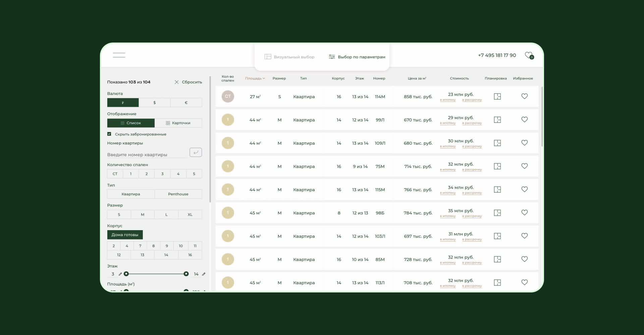Sort list by Площадь column

point(255,78)
